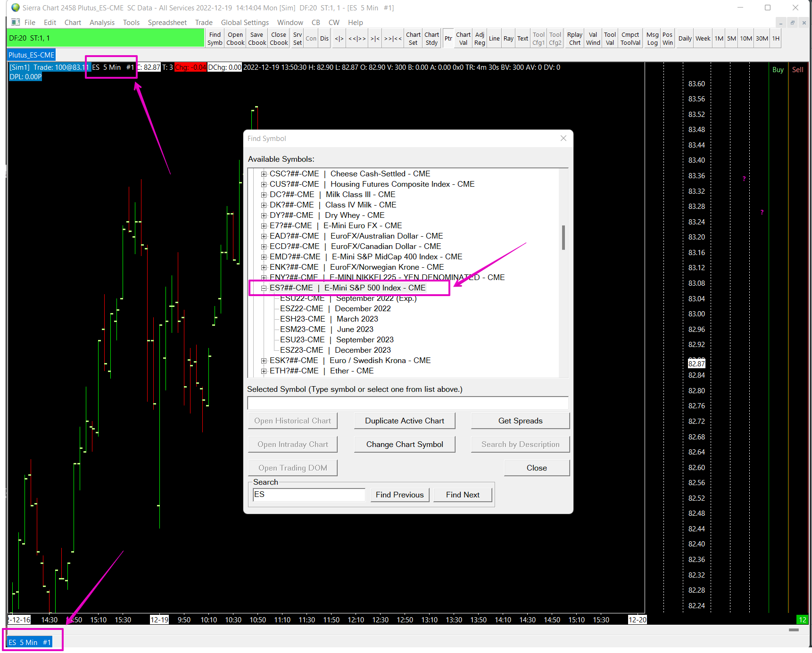Switch chart to Week timeframe
The height and width of the screenshot is (653, 812).
pyautogui.click(x=703, y=39)
